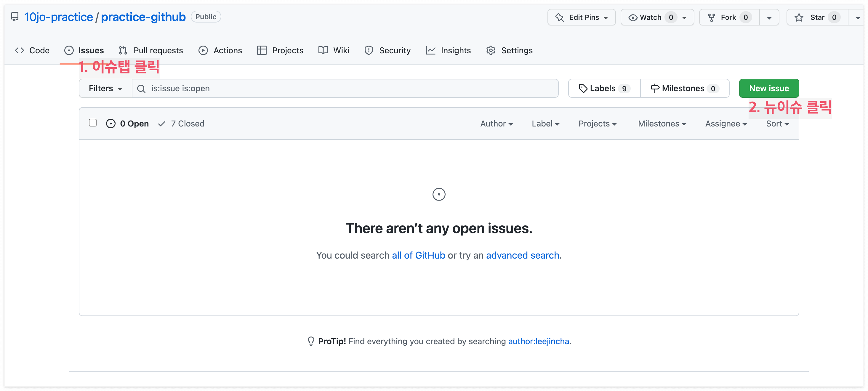Click the repository book icon beside 10jo-practice
Image resolution: width=868 pixels, height=391 pixels.
pos(15,17)
